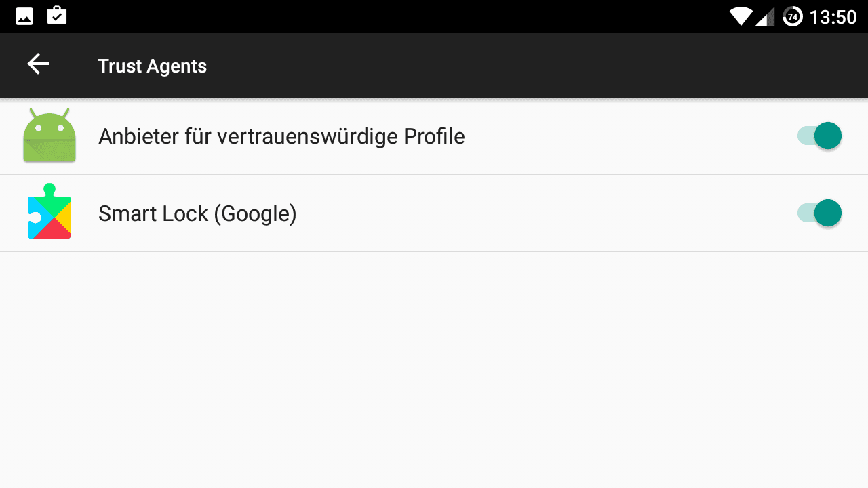The width and height of the screenshot is (868, 488).
Task: Tap the circular battery 74 indicator
Action: click(x=792, y=16)
